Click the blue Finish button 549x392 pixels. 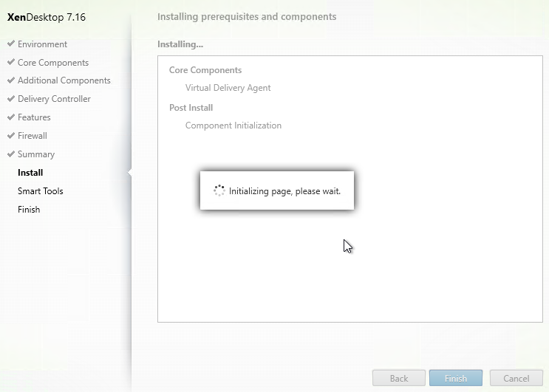(456, 378)
